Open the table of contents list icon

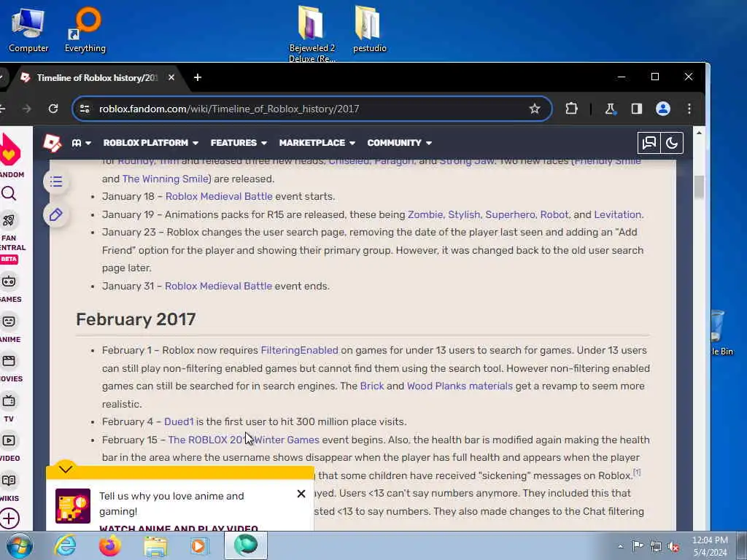(55, 182)
